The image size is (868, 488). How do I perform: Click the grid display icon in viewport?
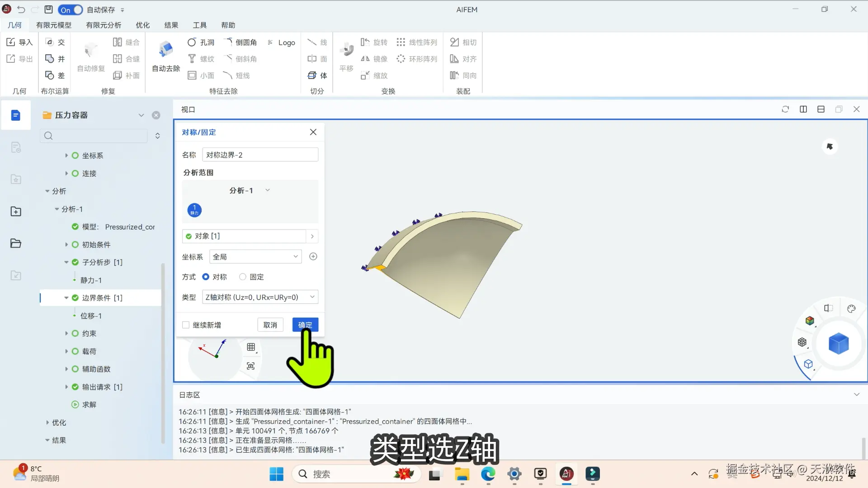pyautogui.click(x=251, y=347)
